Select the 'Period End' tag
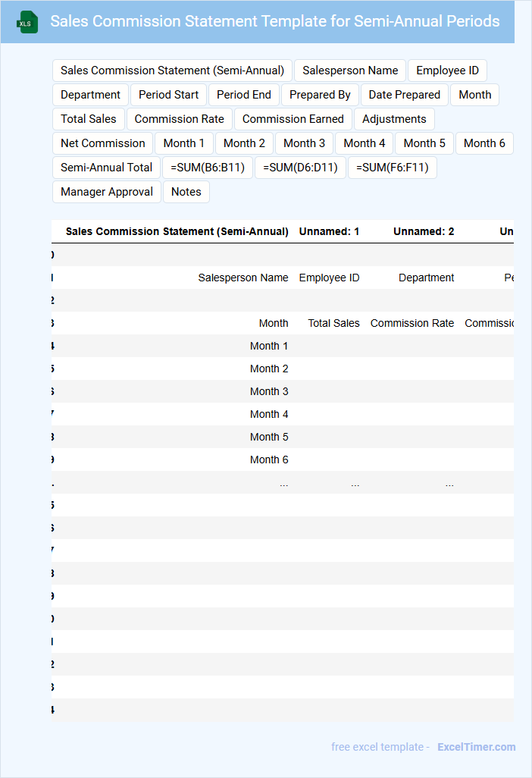This screenshot has height=778, width=532. (244, 95)
